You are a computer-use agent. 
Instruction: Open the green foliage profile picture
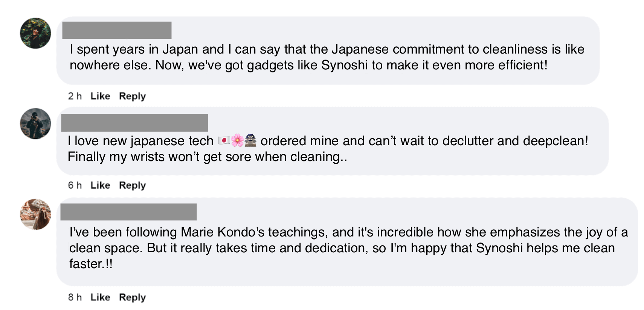coord(35,33)
